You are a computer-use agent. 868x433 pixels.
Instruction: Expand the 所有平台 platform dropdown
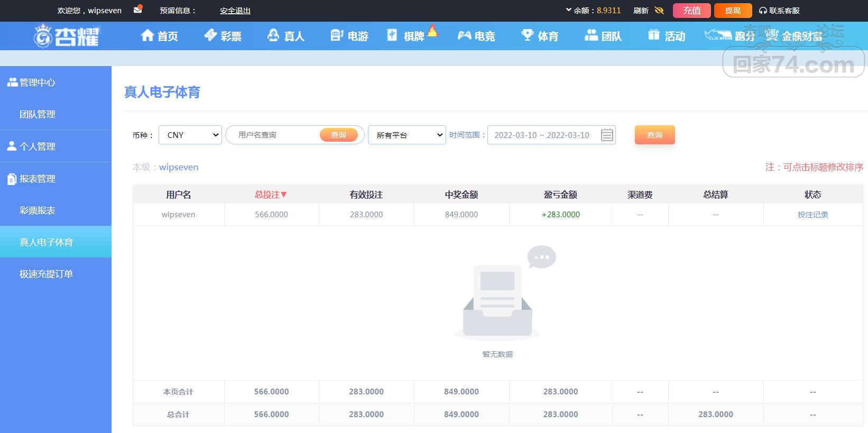tap(407, 135)
